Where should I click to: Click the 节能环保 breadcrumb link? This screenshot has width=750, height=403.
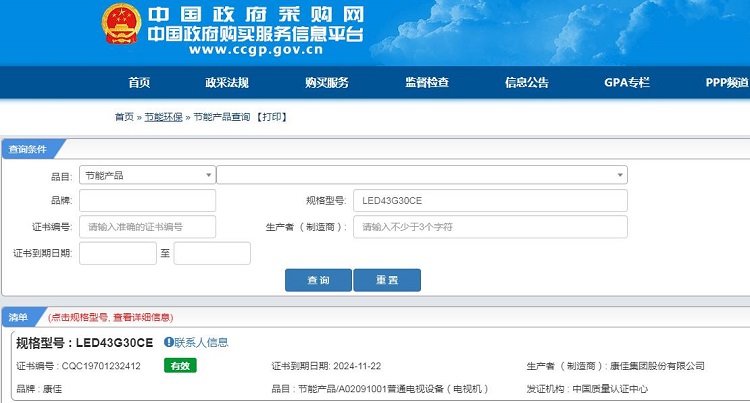click(164, 117)
